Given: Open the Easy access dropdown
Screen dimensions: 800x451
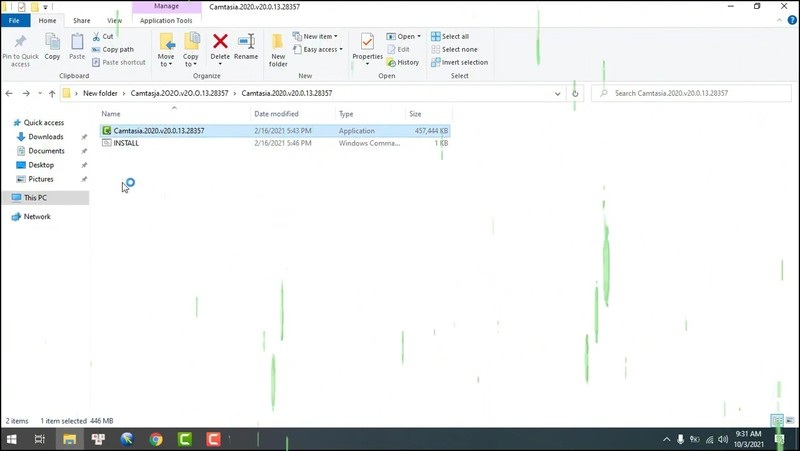Looking at the screenshot, I should [318, 49].
